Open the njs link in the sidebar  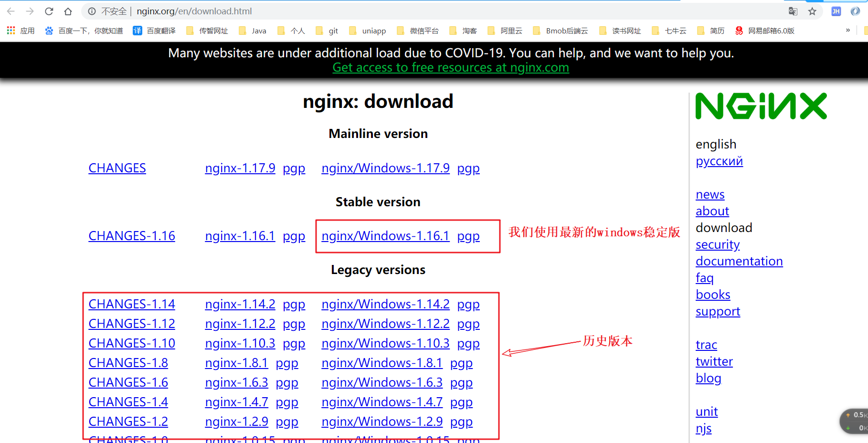(x=703, y=429)
